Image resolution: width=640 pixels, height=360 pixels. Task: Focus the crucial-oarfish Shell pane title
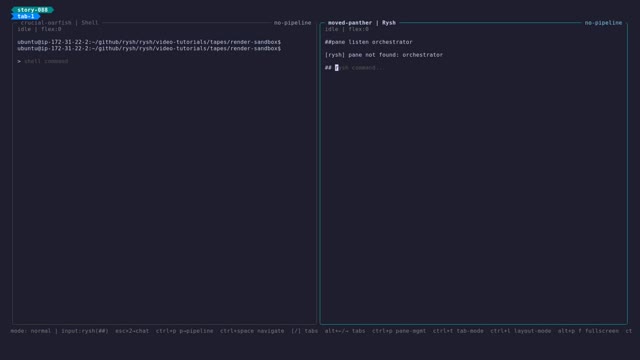pyautogui.click(x=60, y=23)
